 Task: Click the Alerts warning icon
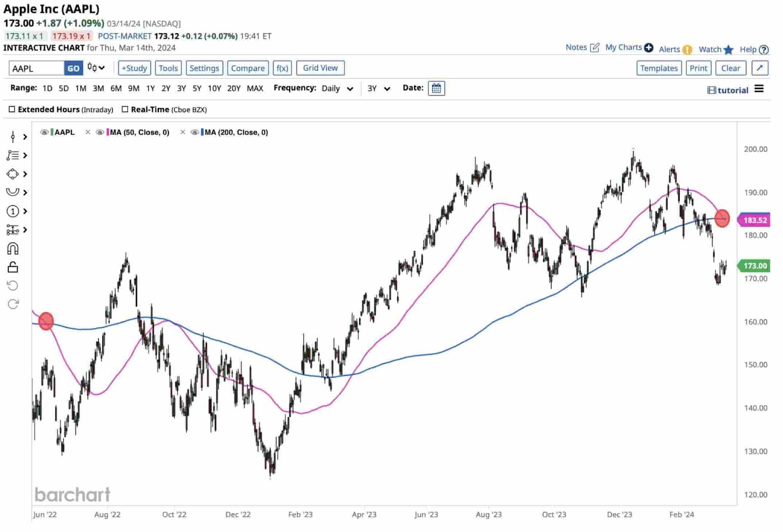pyautogui.click(x=687, y=49)
